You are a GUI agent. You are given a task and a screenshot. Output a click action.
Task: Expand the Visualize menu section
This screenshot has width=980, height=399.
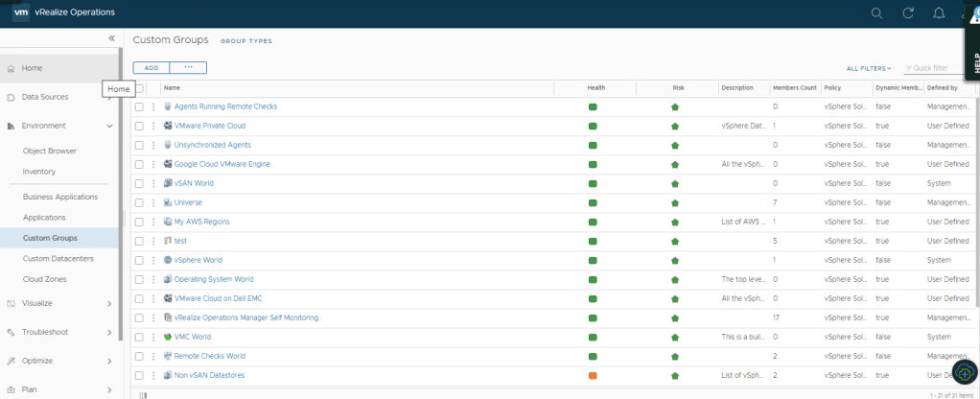coord(108,303)
